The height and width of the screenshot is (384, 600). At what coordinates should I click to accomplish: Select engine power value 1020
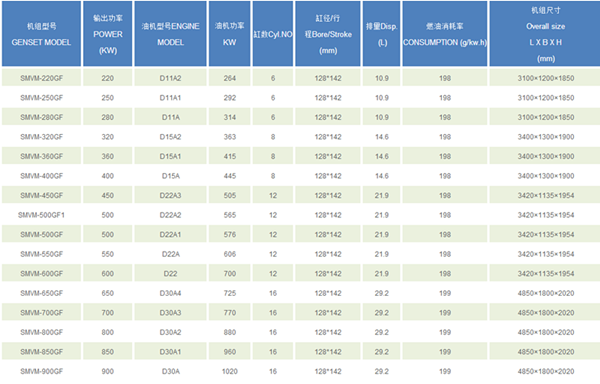(230, 371)
